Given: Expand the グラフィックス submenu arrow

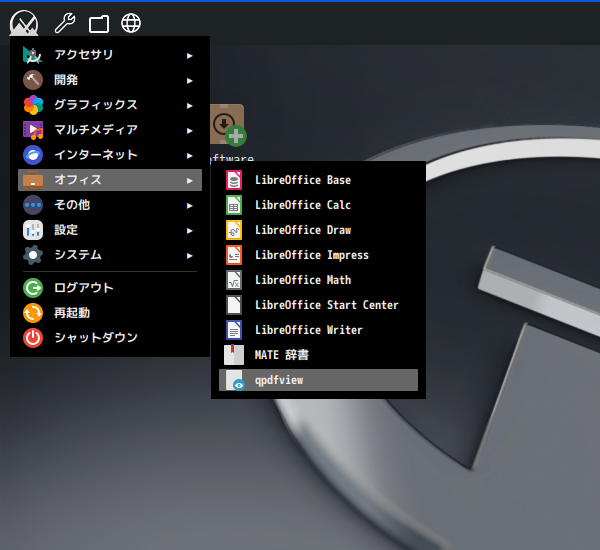Looking at the screenshot, I should [x=189, y=106].
